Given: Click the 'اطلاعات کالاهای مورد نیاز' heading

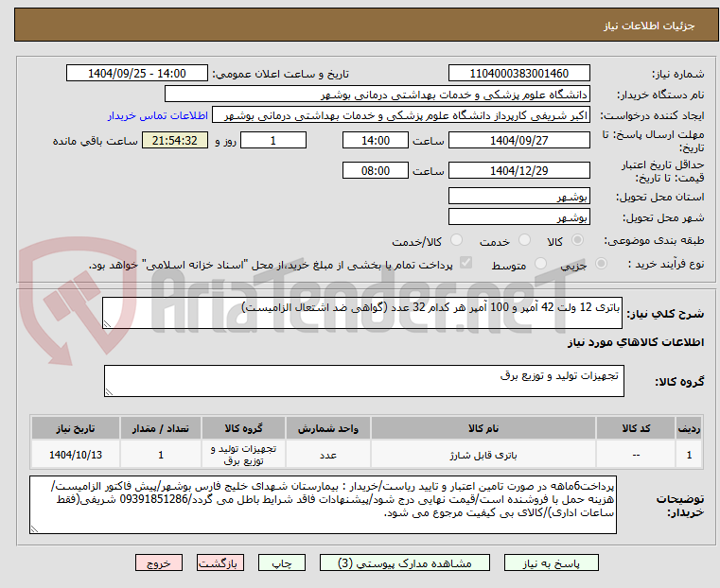Looking at the screenshot, I should [636, 342].
